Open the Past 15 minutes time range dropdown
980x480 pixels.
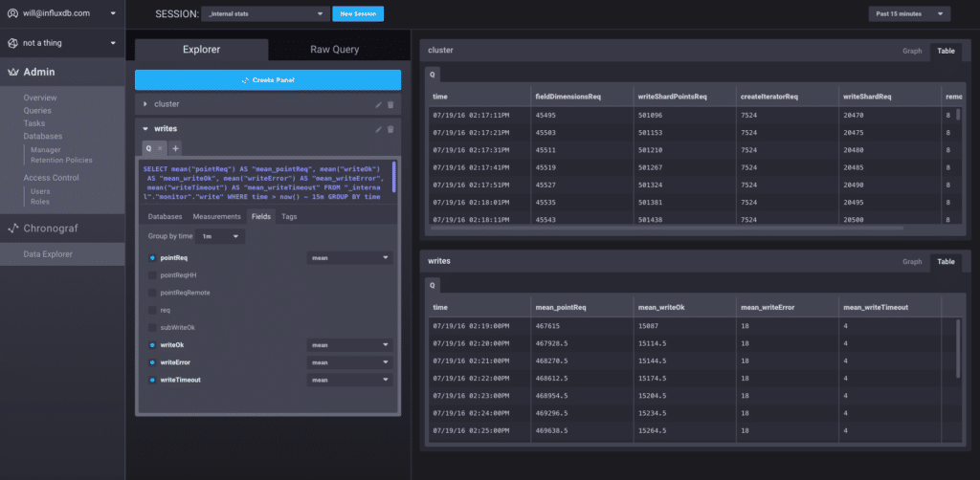point(908,13)
